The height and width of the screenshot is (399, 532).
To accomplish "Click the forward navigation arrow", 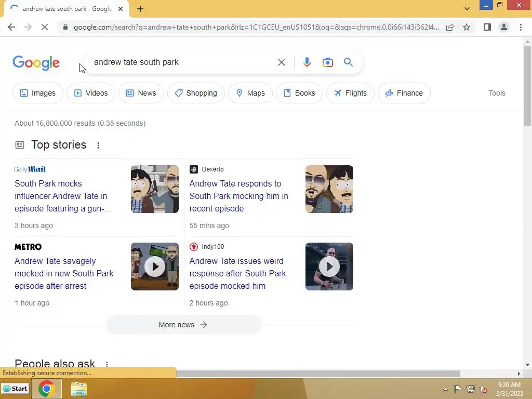I will point(28,27).
